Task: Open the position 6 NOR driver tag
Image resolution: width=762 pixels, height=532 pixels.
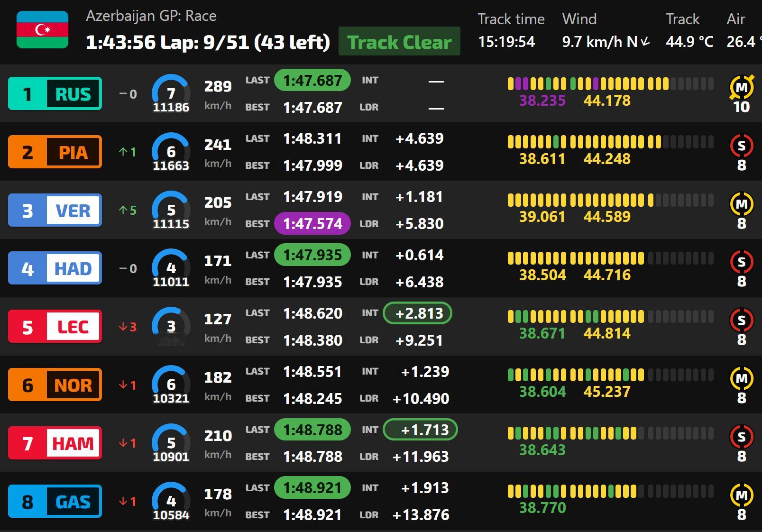Action: [x=55, y=385]
